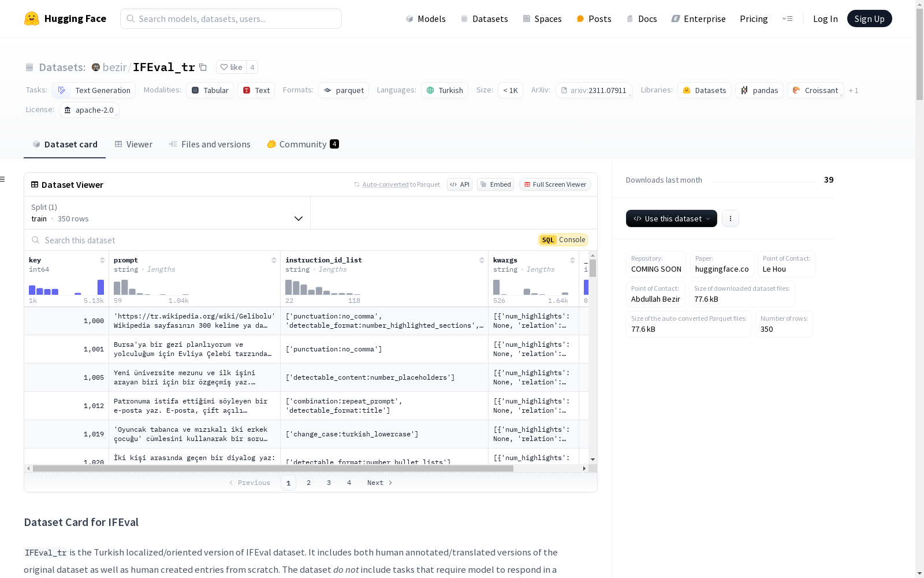Click the table vertical scrollbar thumb
Viewport: 924px width, 578px height.
point(593,268)
